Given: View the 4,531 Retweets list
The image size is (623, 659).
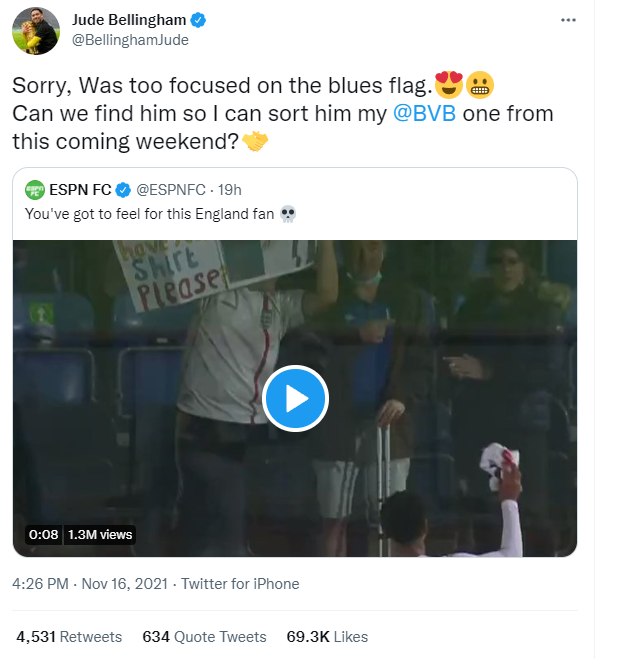Looking at the screenshot, I should 69,637.
